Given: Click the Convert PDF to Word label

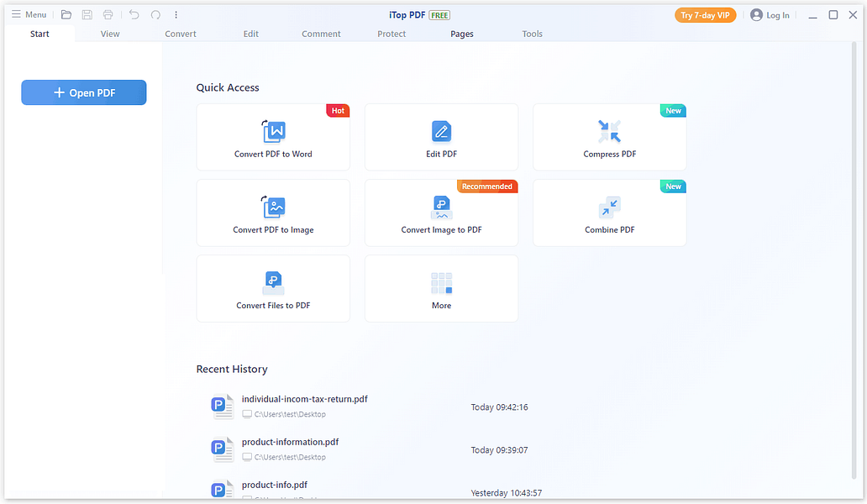Looking at the screenshot, I should click(x=273, y=155).
